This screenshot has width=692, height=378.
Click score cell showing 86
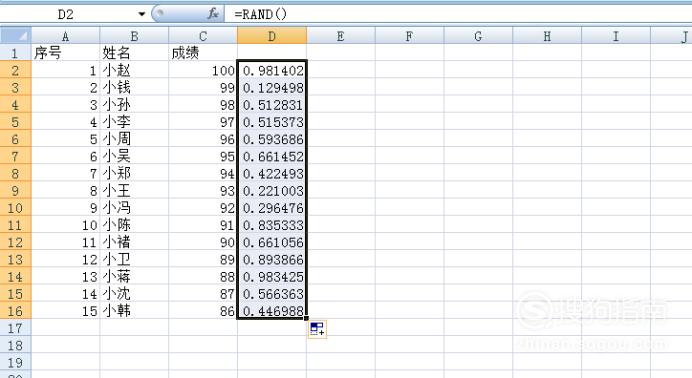(203, 311)
